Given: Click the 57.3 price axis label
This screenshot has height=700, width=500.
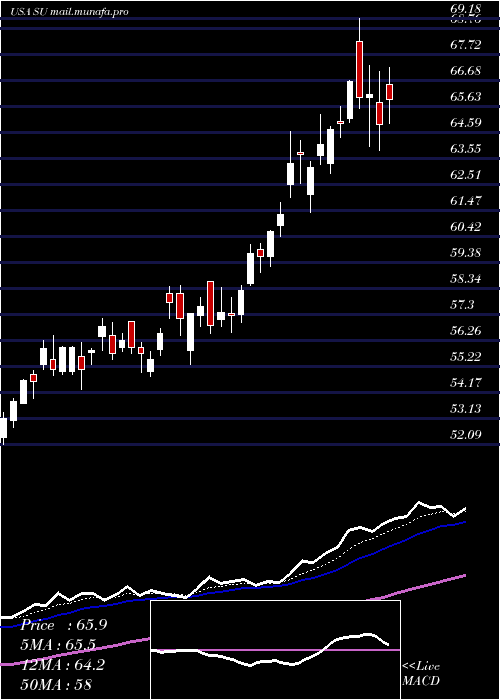Looking at the screenshot, I should 463,305.
